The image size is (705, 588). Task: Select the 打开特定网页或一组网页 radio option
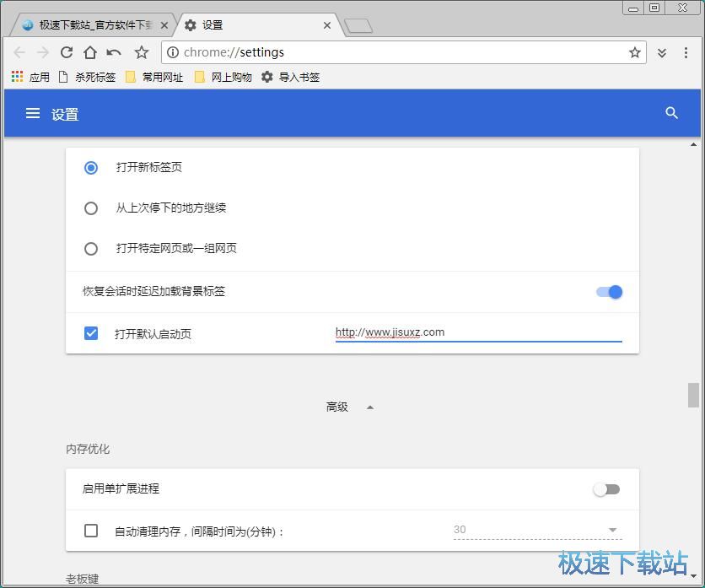click(x=91, y=249)
